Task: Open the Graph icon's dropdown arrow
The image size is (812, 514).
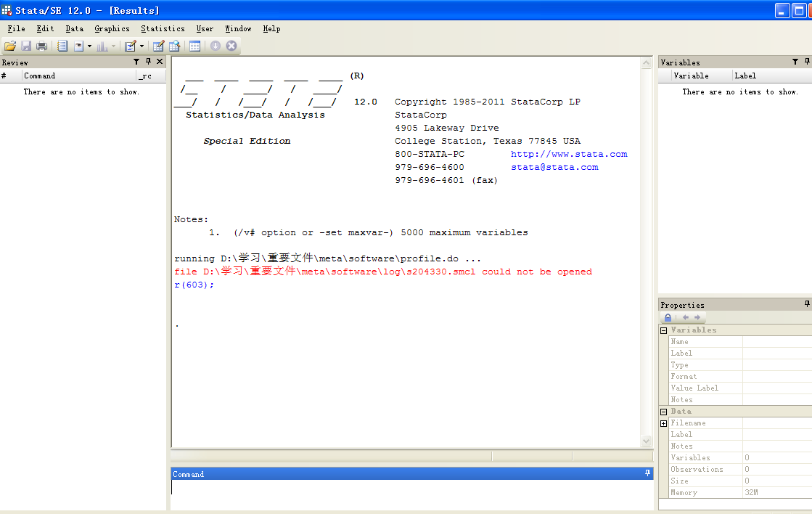Action: pyautogui.click(x=113, y=46)
